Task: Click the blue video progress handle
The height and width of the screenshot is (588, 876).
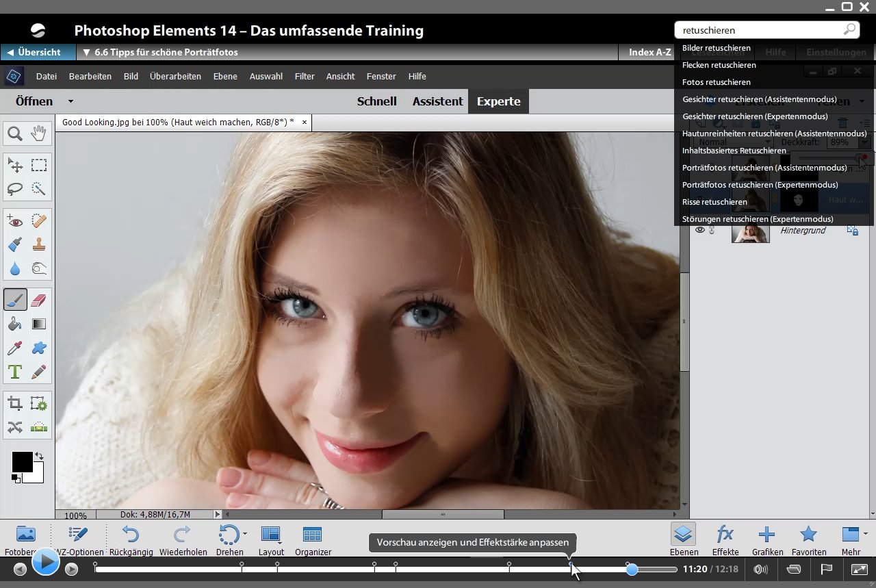Action: (x=632, y=569)
